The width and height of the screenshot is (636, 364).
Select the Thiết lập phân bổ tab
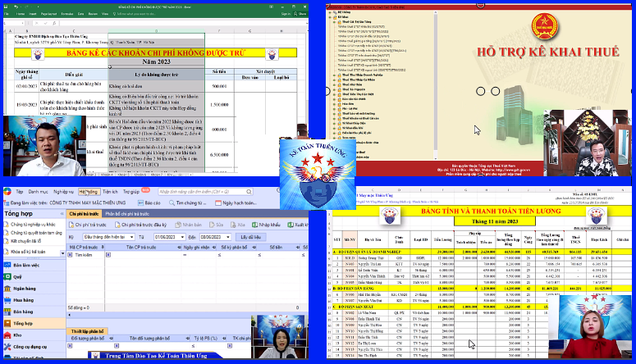(x=87, y=331)
